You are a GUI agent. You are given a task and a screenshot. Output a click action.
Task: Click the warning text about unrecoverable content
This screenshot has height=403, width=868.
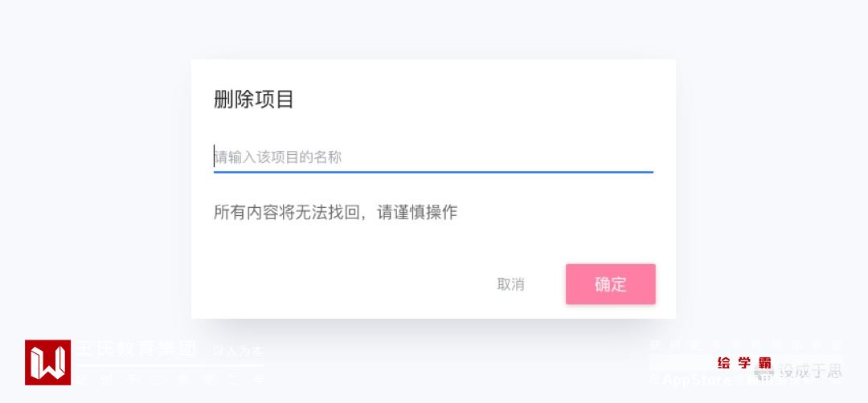[335, 213]
